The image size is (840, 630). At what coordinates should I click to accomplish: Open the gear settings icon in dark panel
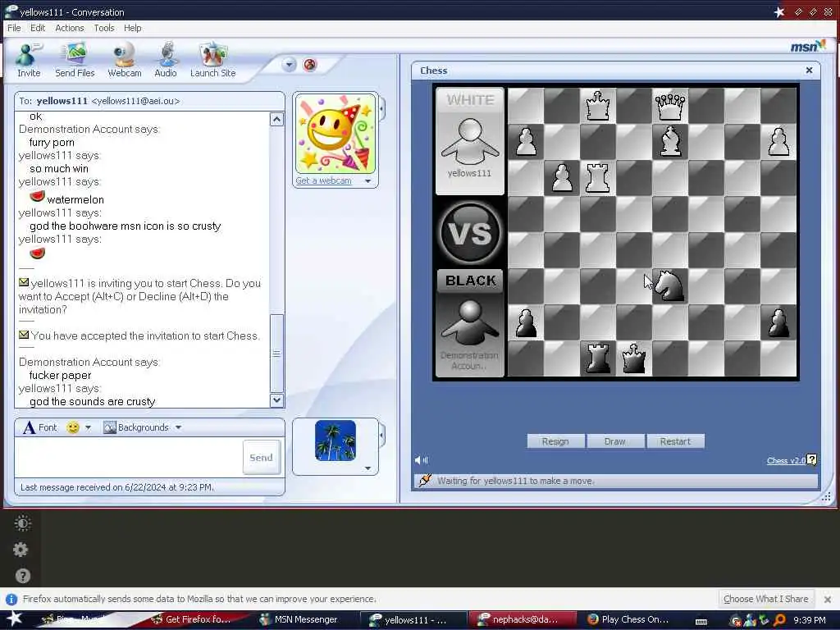[x=21, y=550]
